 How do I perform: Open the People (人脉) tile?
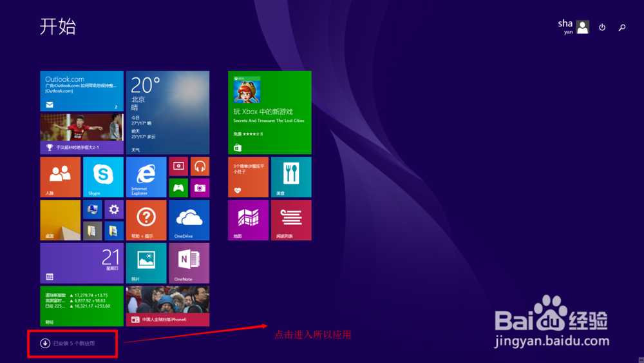61,177
